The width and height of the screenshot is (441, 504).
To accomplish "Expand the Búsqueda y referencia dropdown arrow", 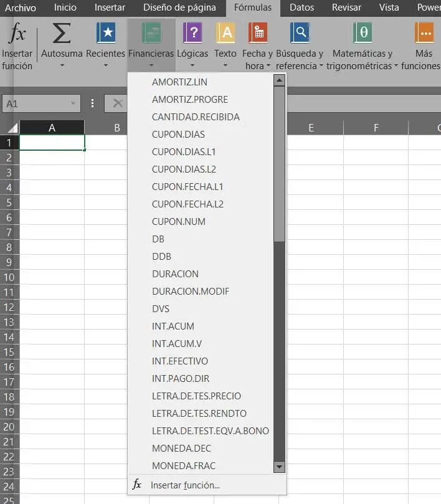I will point(321,65).
